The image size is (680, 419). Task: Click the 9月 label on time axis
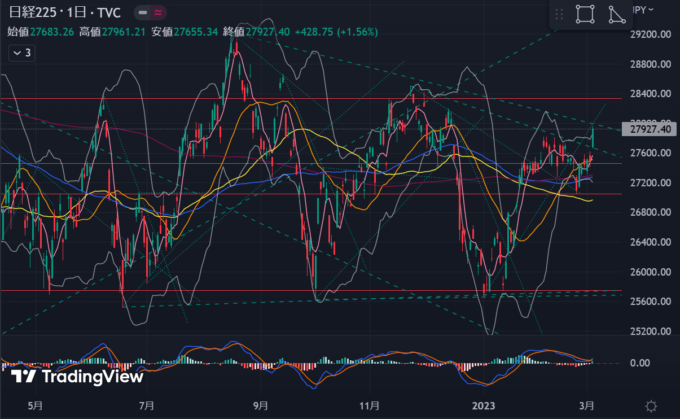262,405
